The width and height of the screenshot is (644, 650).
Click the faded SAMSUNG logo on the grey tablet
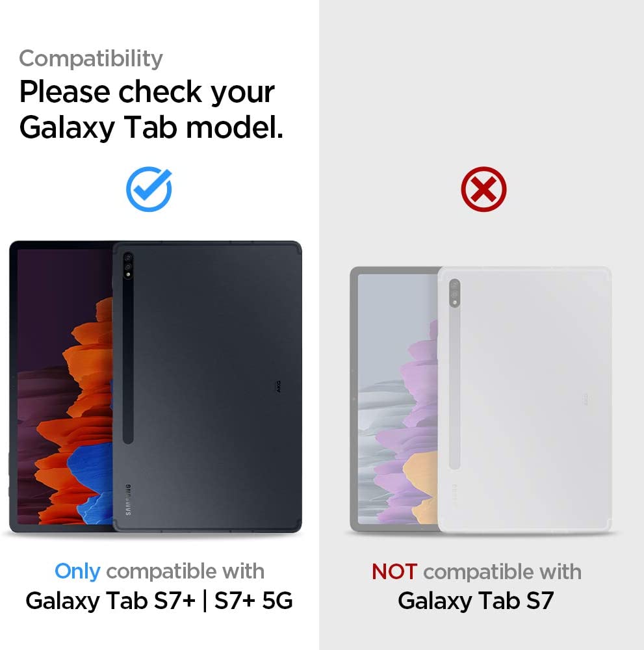tap(455, 496)
